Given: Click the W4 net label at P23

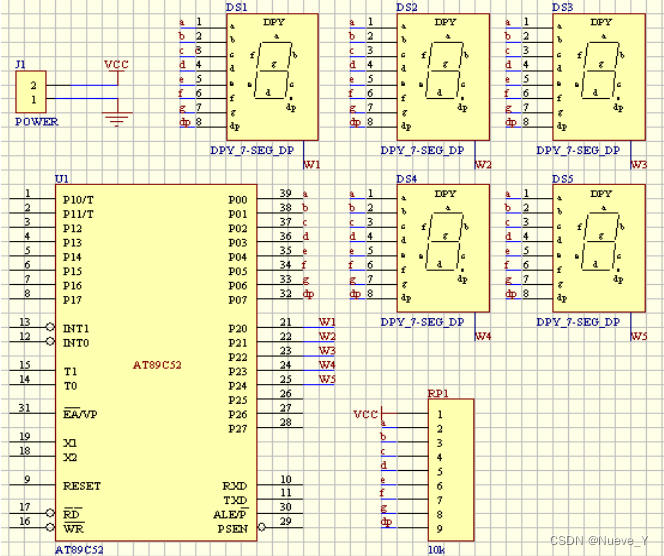Looking at the screenshot, I should coord(327,365).
